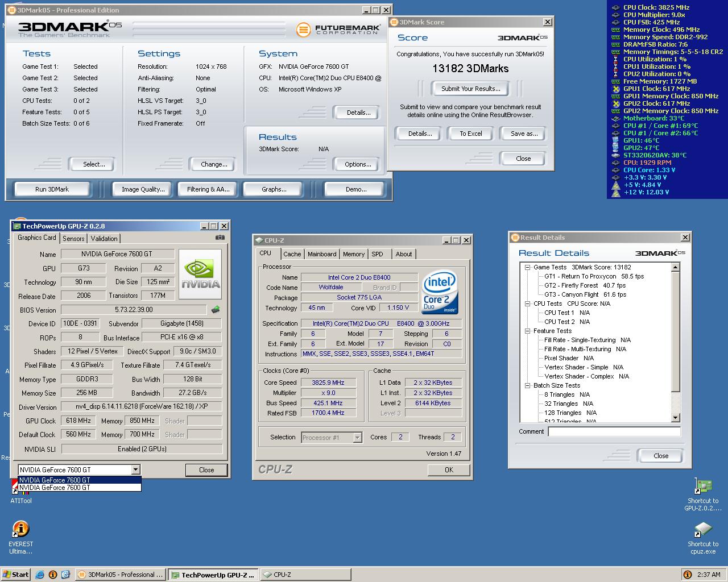Collapse the CPU Tests tree node

527,304
